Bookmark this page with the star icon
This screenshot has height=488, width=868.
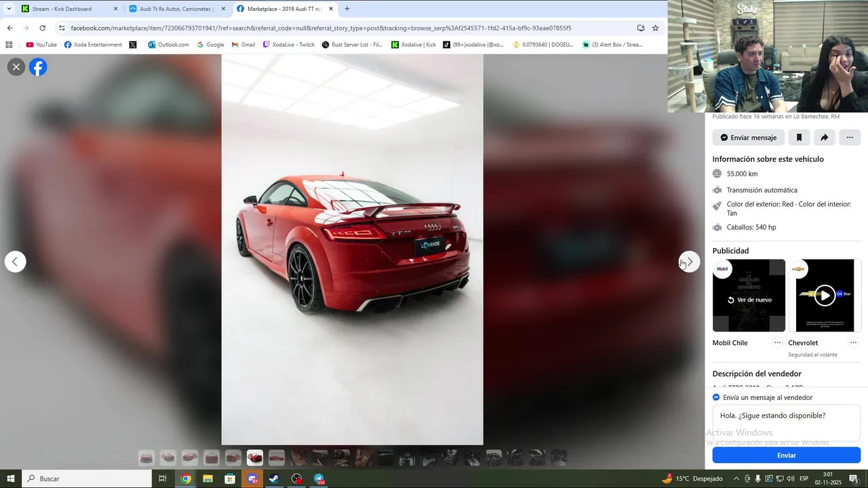click(x=655, y=28)
